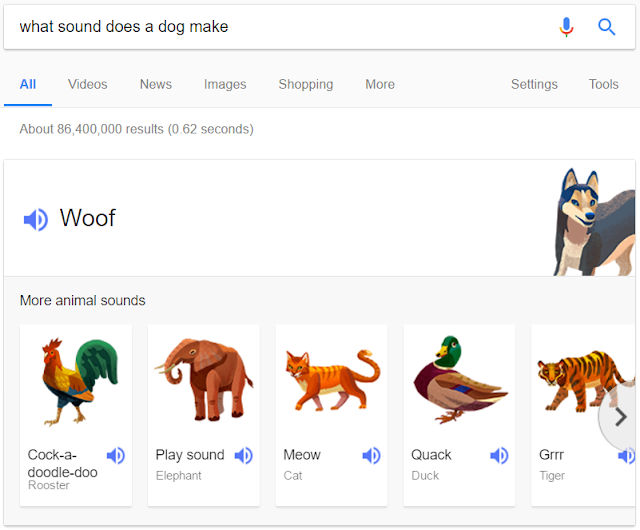Open the News results tab
This screenshot has height=530, width=640.
tap(156, 84)
